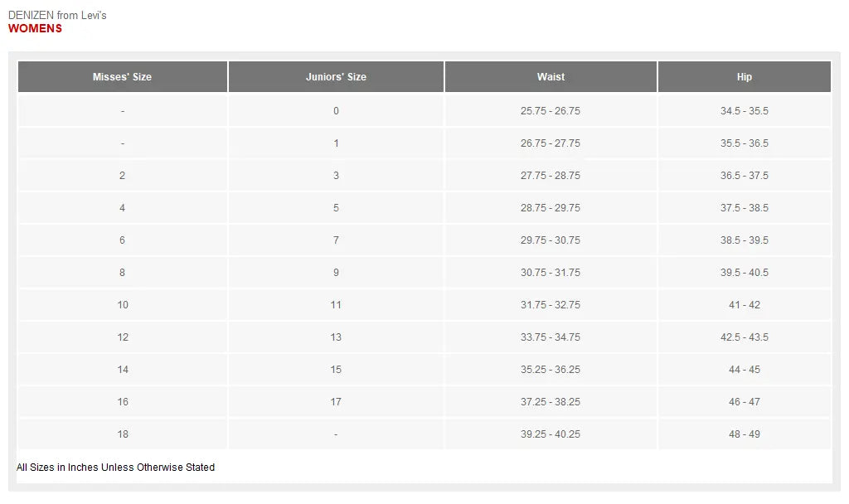The image size is (849, 504).
Task: Click the DENIZEN from Levi's title
Action: (x=57, y=16)
